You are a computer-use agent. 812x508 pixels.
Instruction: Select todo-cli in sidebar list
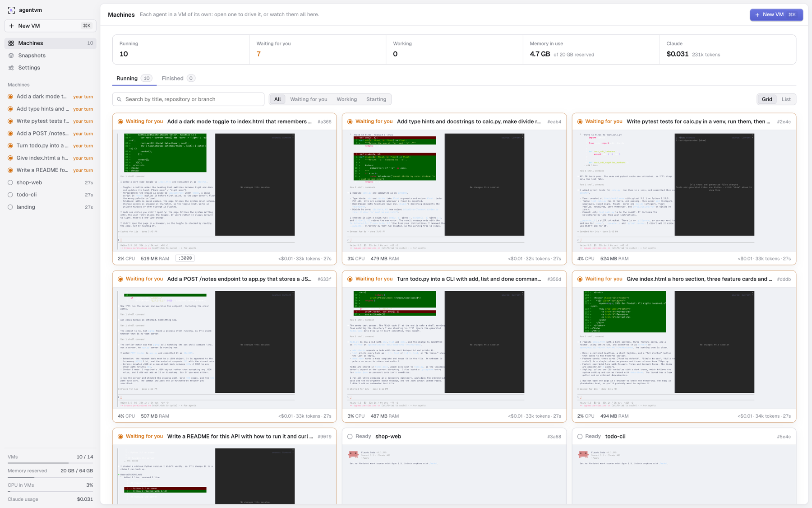(50, 195)
